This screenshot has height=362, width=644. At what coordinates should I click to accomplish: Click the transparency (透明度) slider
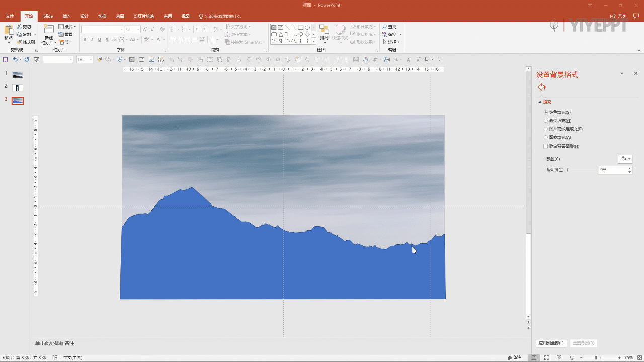point(582,170)
